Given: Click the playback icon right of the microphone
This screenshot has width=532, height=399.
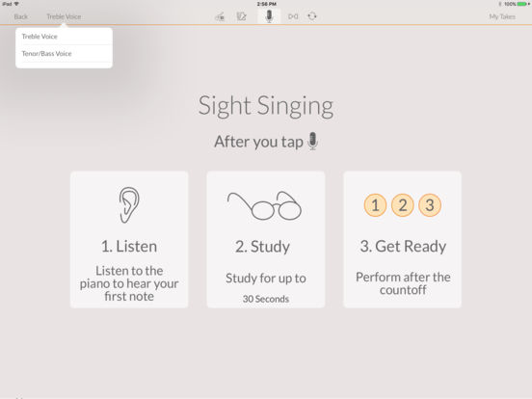Looking at the screenshot, I should pos(293,16).
